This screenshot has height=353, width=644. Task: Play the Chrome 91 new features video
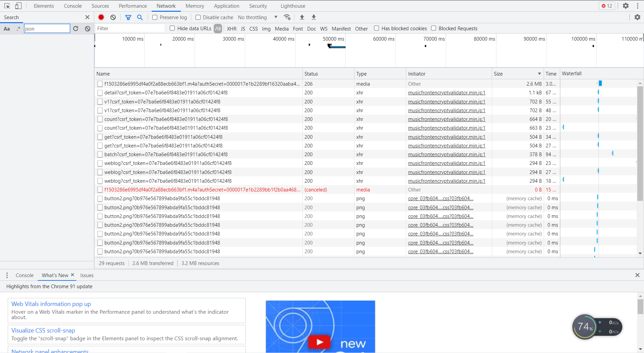point(320,342)
